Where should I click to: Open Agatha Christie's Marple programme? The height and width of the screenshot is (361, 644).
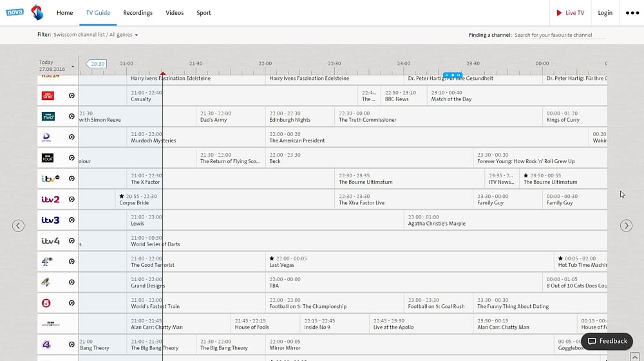point(506,220)
